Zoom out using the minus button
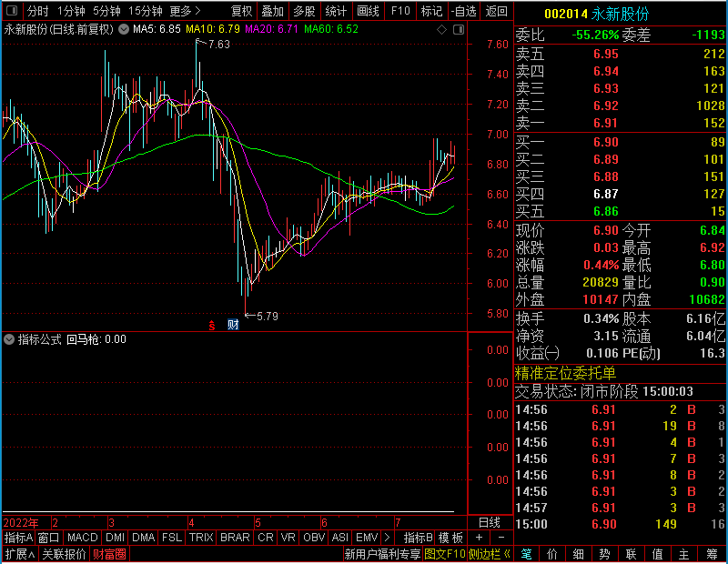 [501, 538]
